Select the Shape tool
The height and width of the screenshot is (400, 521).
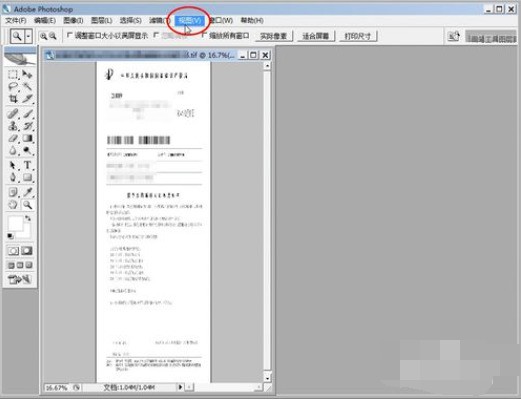27,177
